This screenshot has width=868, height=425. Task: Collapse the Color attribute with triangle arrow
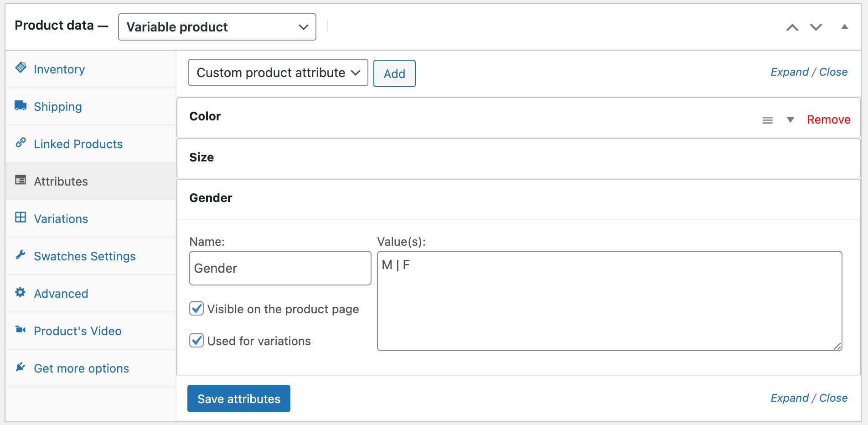[x=790, y=120]
